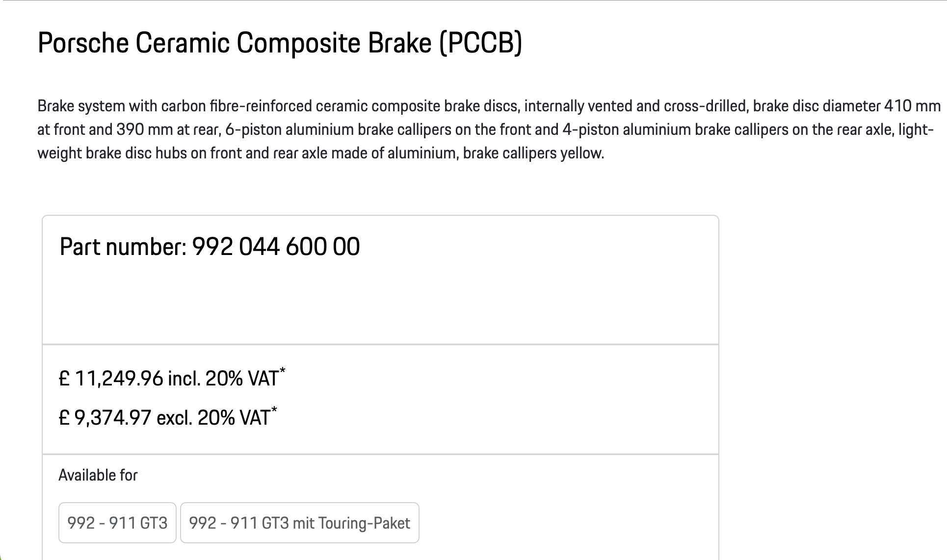Viewport: 947px width, 560px height.
Task: Click the "Available for" label
Action: pyautogui.click(x=98, y=475)
